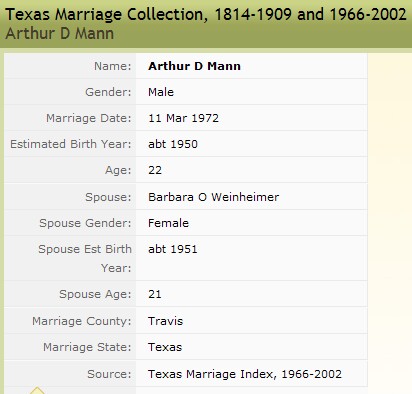Click the yellow triangle icon at bottom left
This screenshot has height=394, width=412.
(37, 390)
